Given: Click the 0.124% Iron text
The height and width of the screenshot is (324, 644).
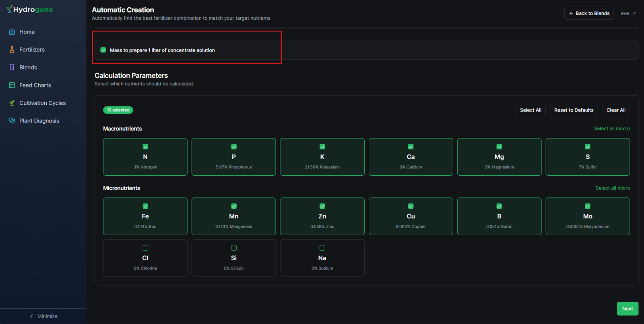Looking at the screenshot, I should (145, 226).
